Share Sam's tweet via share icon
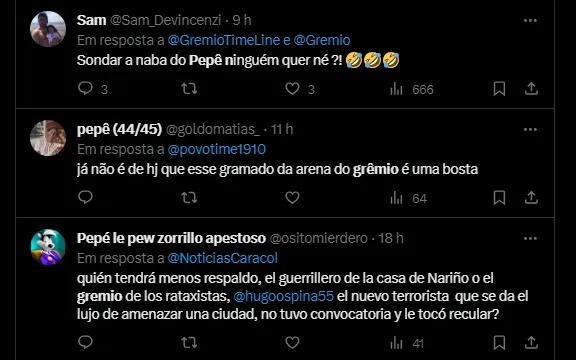 [531, 89]
